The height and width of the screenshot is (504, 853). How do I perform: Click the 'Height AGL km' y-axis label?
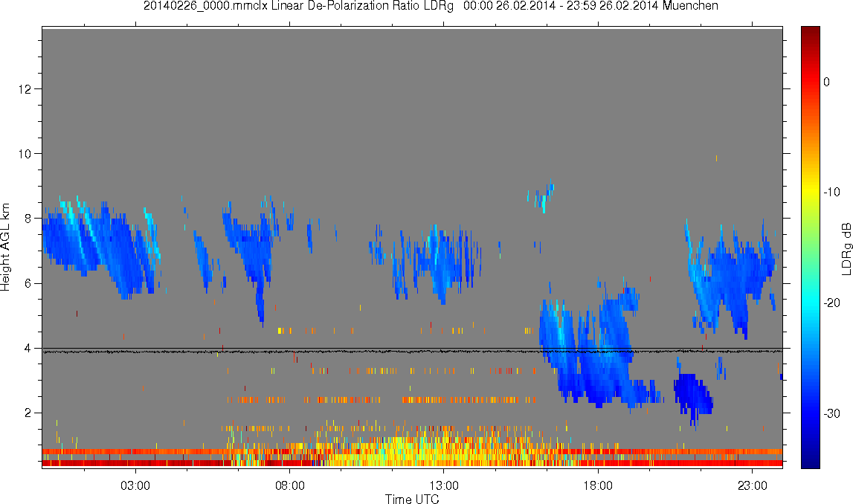[5, 248]
